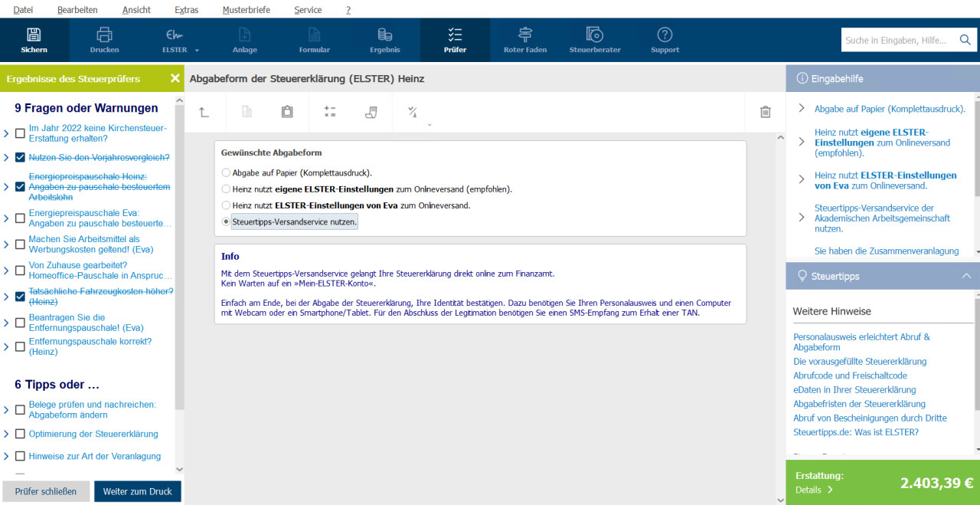The image size is (980, 505).
Task: Select Abgabe auf Papier radio button
Action: 226,173
